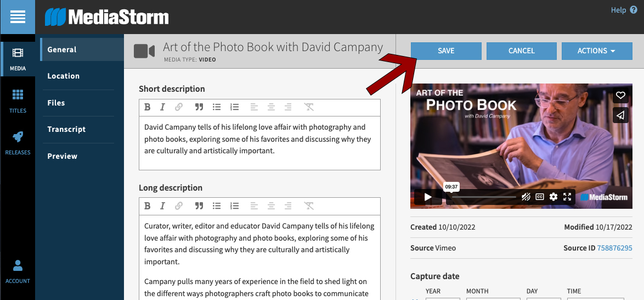Click the Save button
Image resolution: width=644 pixels, height=300 pixels.
click(446, 51)
